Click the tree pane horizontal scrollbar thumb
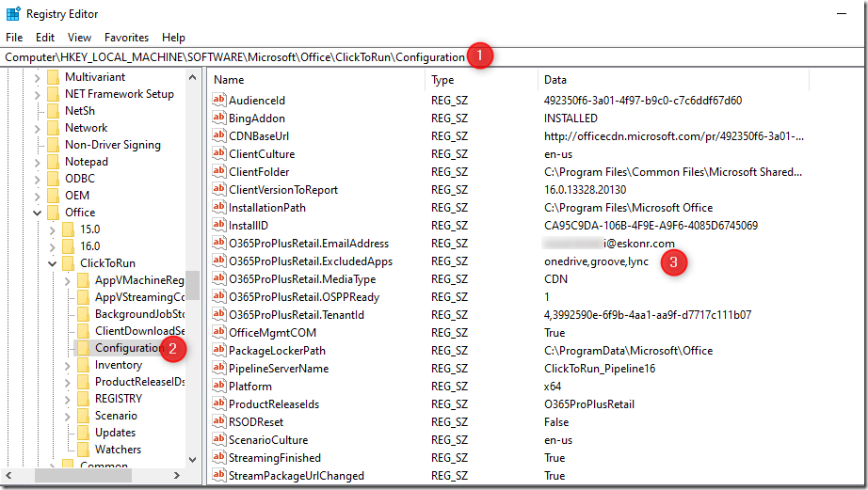868x490 pixels. (x=83, y=475)
